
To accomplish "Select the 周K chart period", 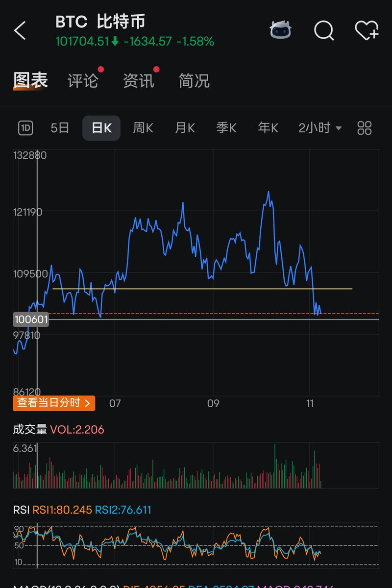I will (x=143, y=128).
